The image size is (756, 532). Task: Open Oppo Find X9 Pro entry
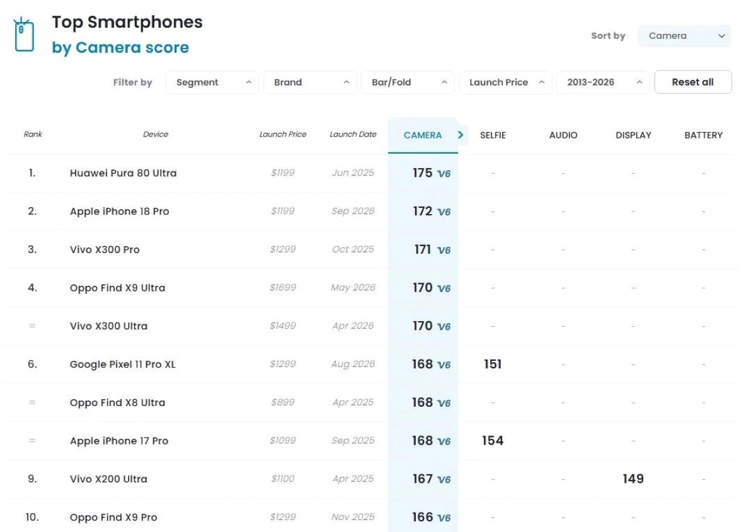113,518
